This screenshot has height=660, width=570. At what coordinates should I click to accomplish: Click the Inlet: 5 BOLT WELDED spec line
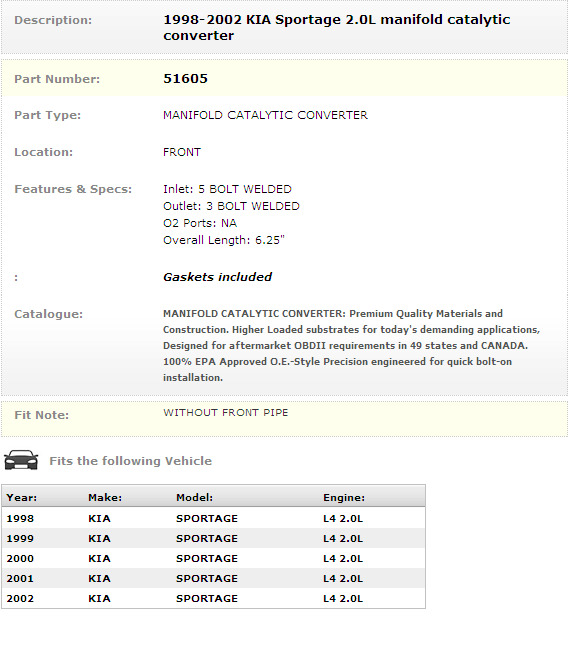pos(227,189)
